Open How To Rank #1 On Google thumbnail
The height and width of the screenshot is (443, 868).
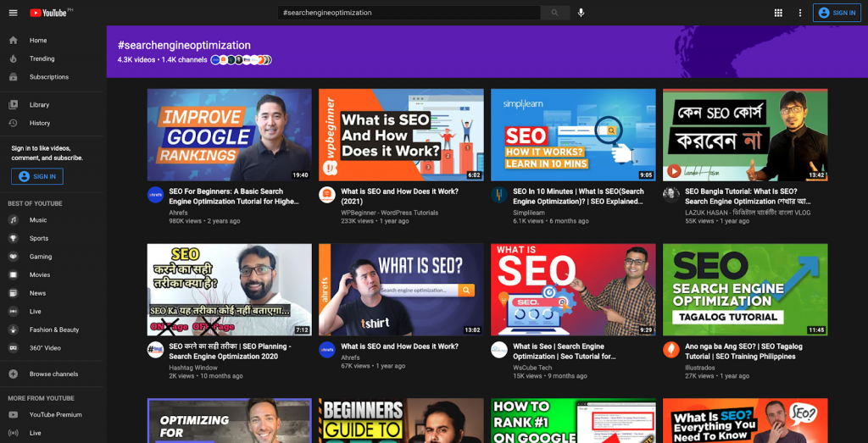pos(573,420)
